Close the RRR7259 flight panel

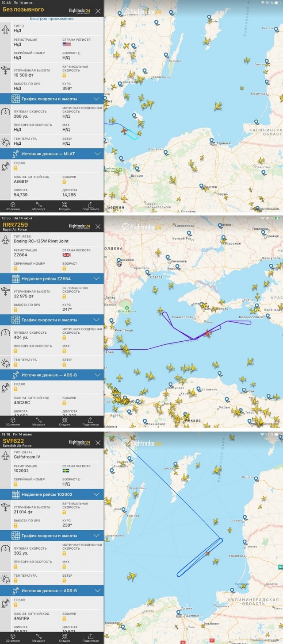[98, 227]
